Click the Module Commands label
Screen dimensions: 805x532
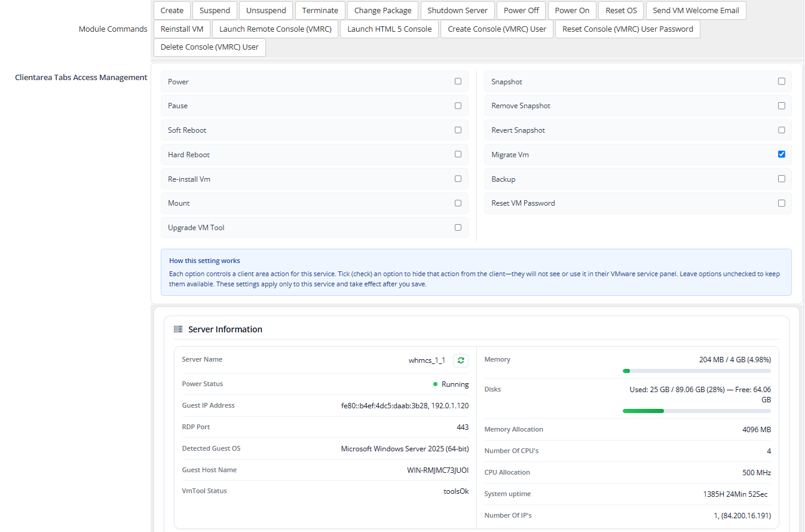point(113,29)
